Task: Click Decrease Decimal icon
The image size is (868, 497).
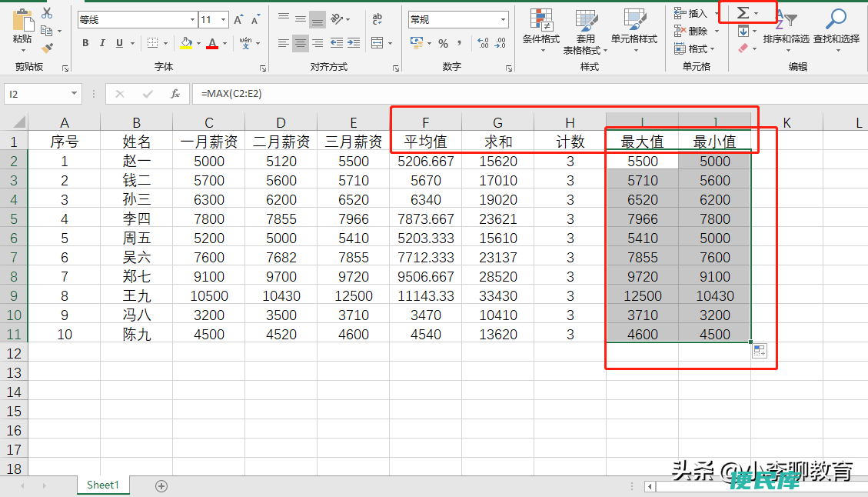Action: pyautogui.click(x=501, y=42)
